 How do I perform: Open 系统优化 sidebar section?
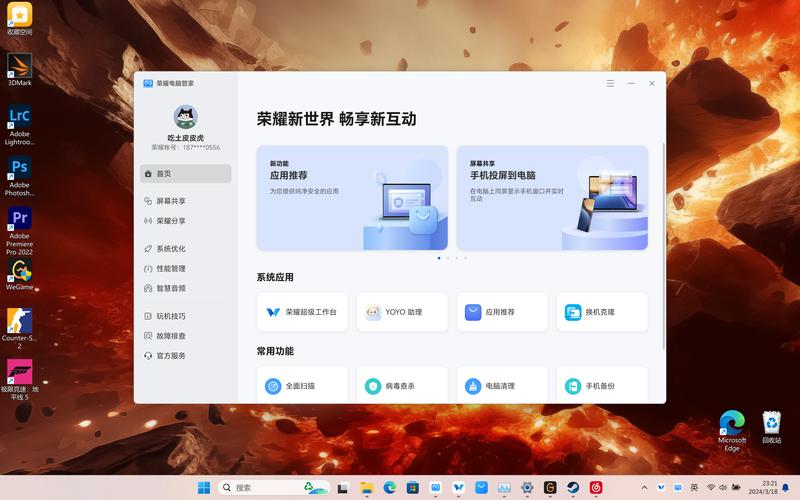click(x=186, y=249)
